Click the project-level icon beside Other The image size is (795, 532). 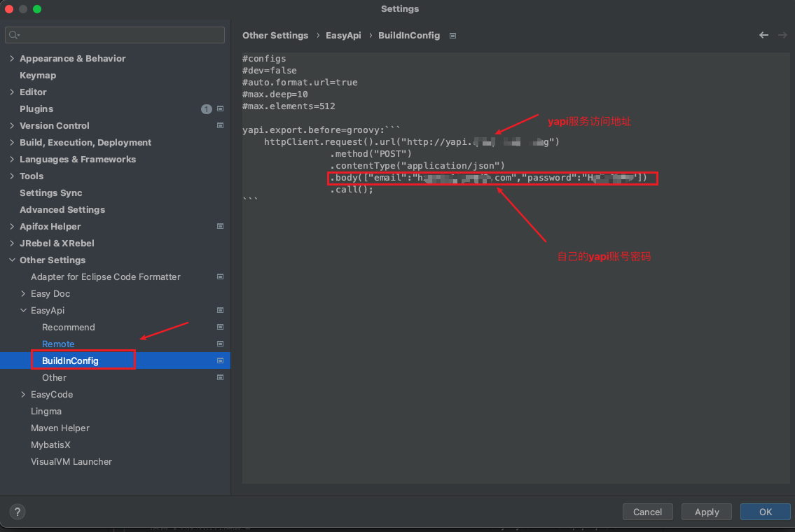(x=220, y=377)
